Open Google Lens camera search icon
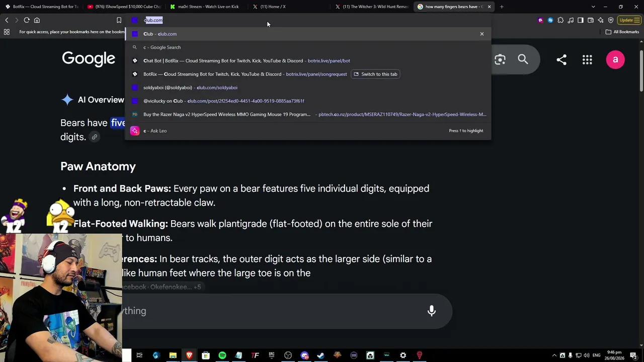Viewport: 644px width, 362px height. (x=500, y=60)
